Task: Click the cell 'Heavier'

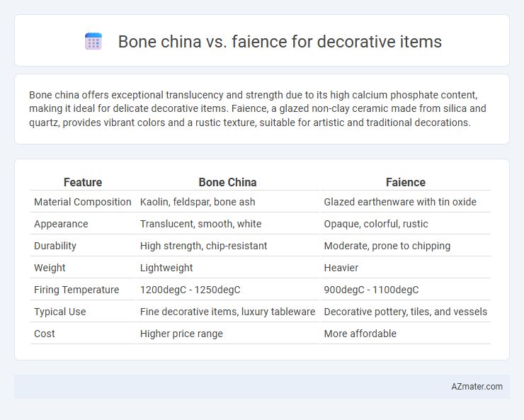Action: pos(341,268)
